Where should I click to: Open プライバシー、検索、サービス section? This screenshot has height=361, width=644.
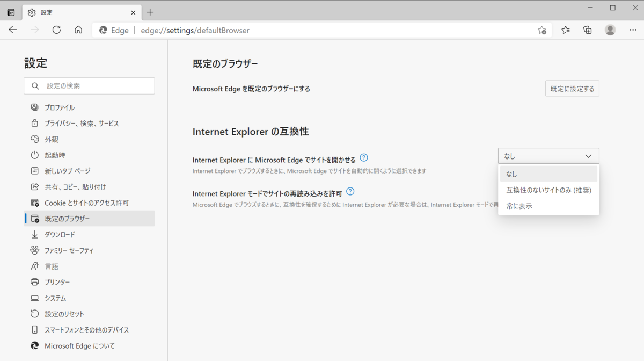tap(89, 123)
